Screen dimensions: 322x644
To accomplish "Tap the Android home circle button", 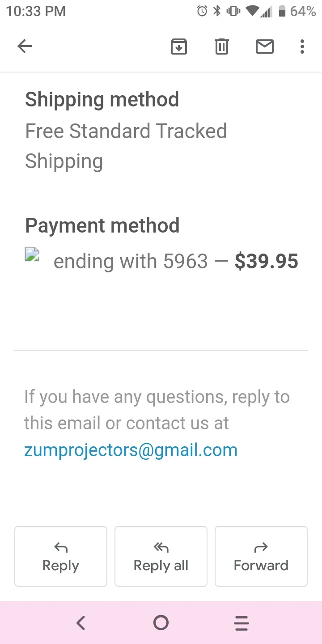I will [x=161, y=623].
